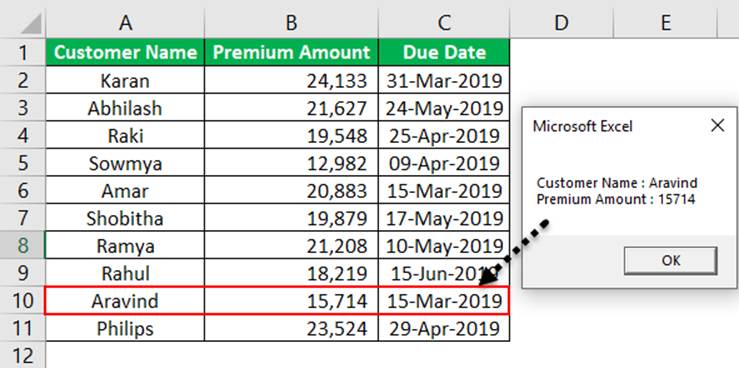Select column C header
739x368 pixels.
(x=443, y=23)
